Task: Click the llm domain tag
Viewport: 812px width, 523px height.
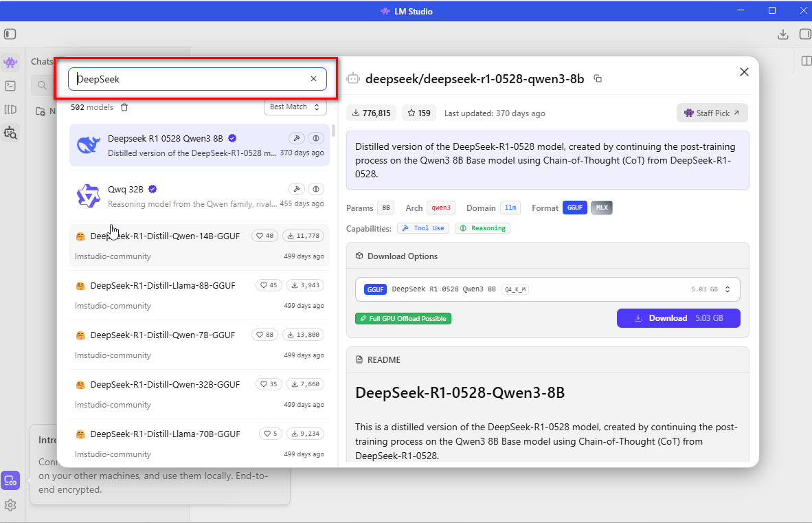Action: pos(510,208)
